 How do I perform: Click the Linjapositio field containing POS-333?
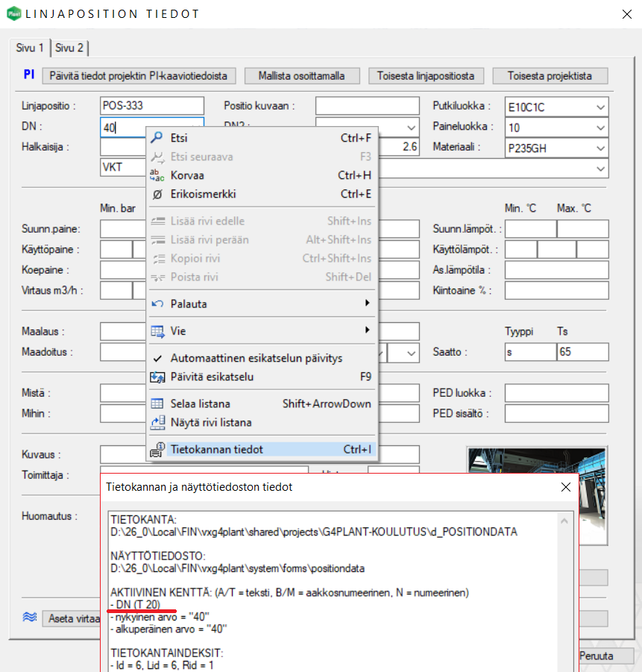click(x=151, y=107)
